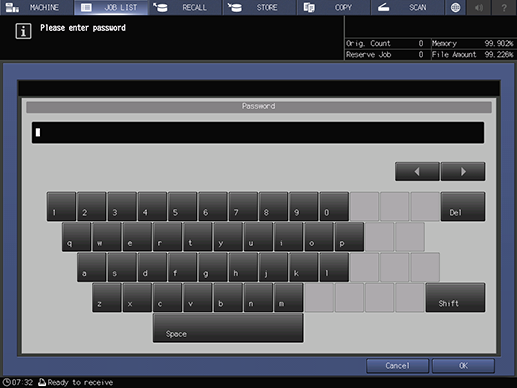This screenshot has height=388, width=517.
Task: Cancel the password entry
Action: click(x=397, y=366)
